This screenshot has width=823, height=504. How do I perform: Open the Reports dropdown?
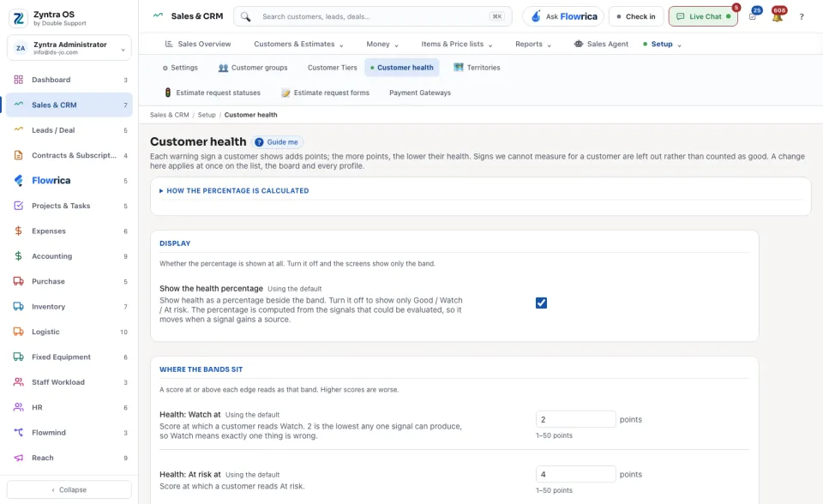point(532,44)
